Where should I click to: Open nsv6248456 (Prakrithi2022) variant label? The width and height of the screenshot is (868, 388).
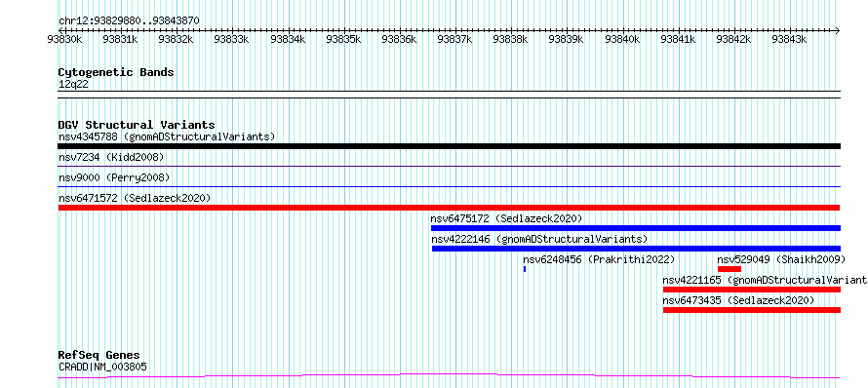click(x=600, y=259)
